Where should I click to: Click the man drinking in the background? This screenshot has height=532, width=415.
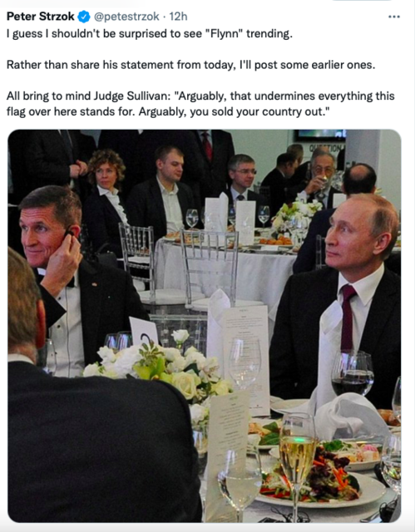(321, 178)
